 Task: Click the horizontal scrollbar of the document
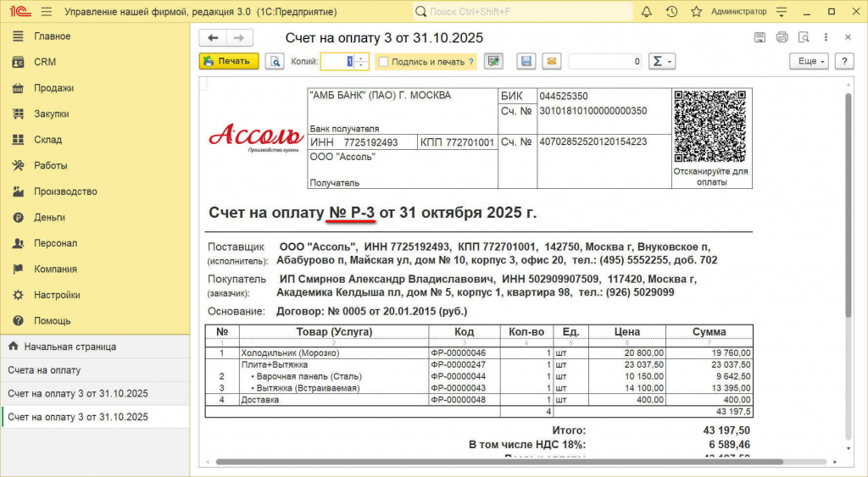click(499, 462)
